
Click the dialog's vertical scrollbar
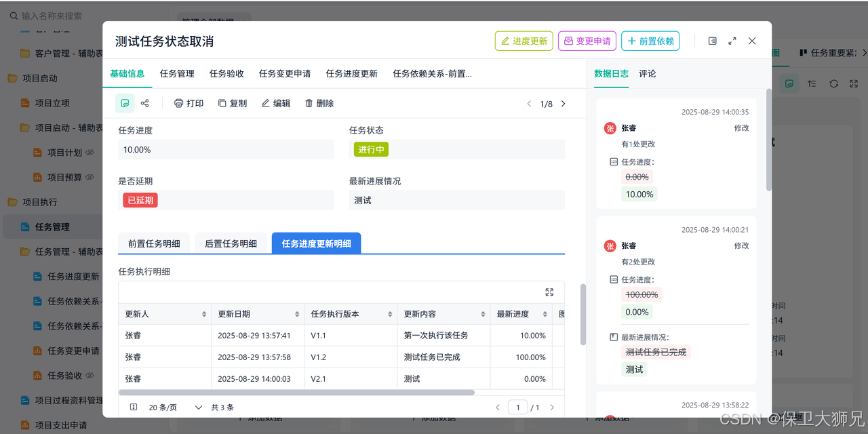point(583,315)
